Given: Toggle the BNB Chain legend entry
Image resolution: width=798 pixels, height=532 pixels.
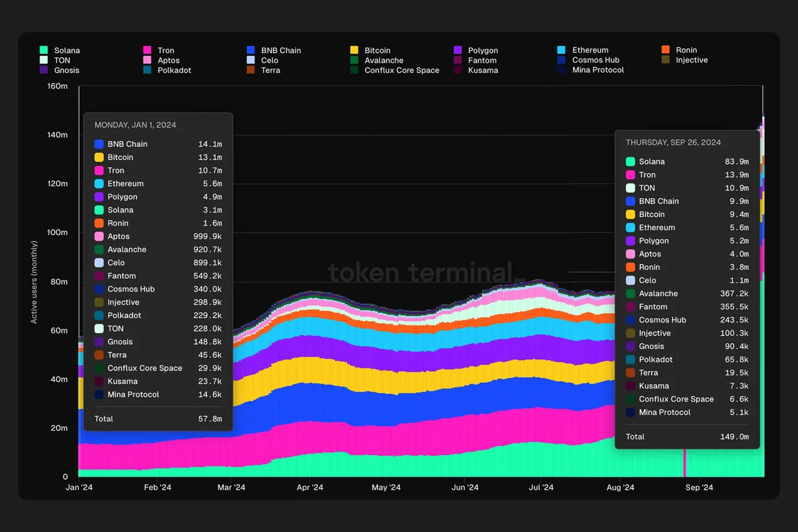Looking at the screenshot, I should (274, 50).
